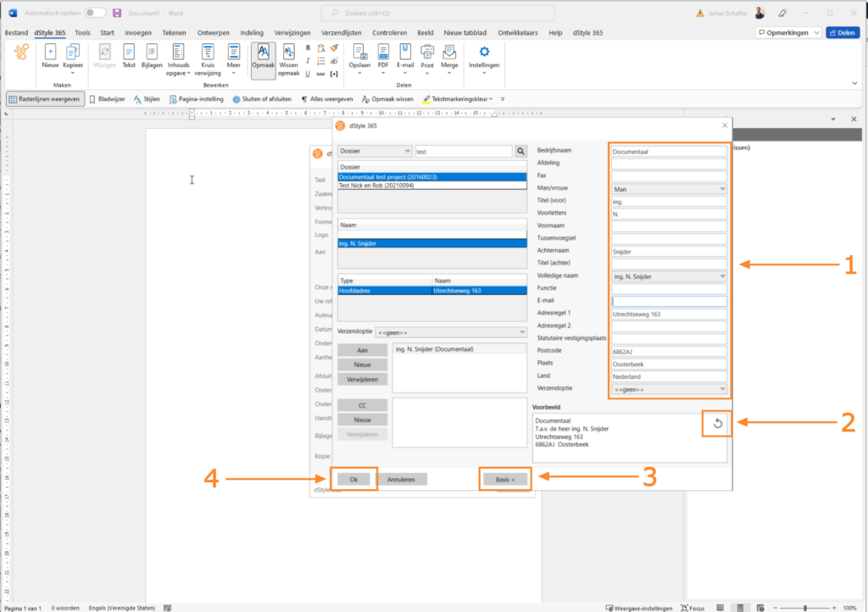Click Aan button
868x612 pixels.
click(362, 350)
